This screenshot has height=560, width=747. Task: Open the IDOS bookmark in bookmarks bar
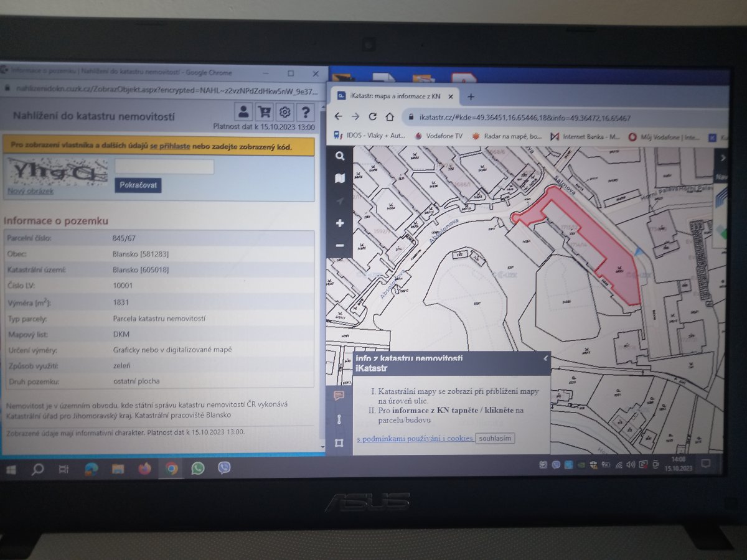pyautogui.click(x=367, y=136)
